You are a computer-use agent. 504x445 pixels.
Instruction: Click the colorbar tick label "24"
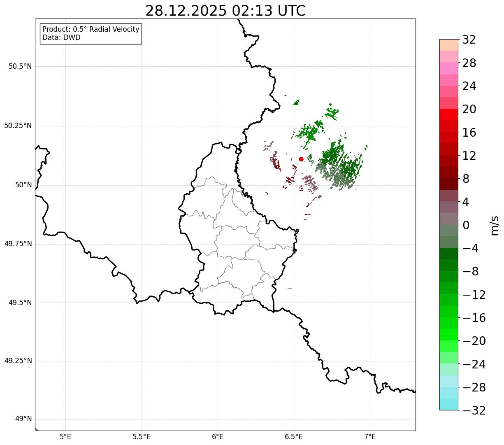(469, 86)
